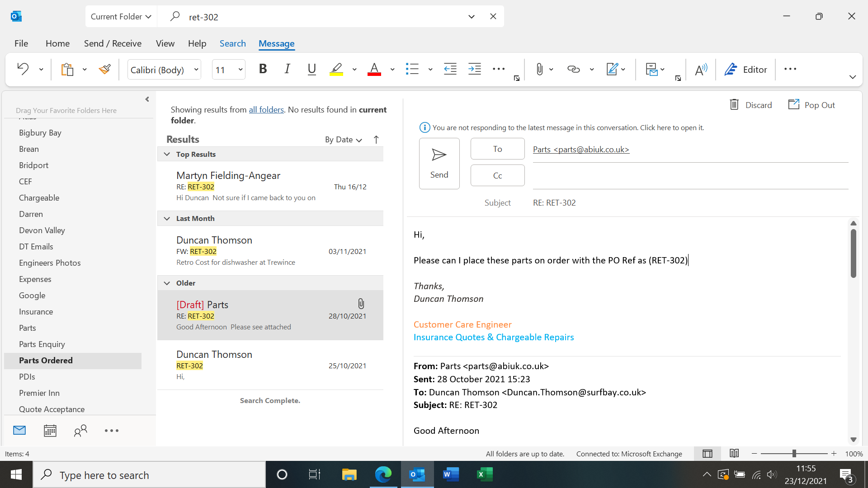Click the Read Aloud icon

click(x=701, y=69)
